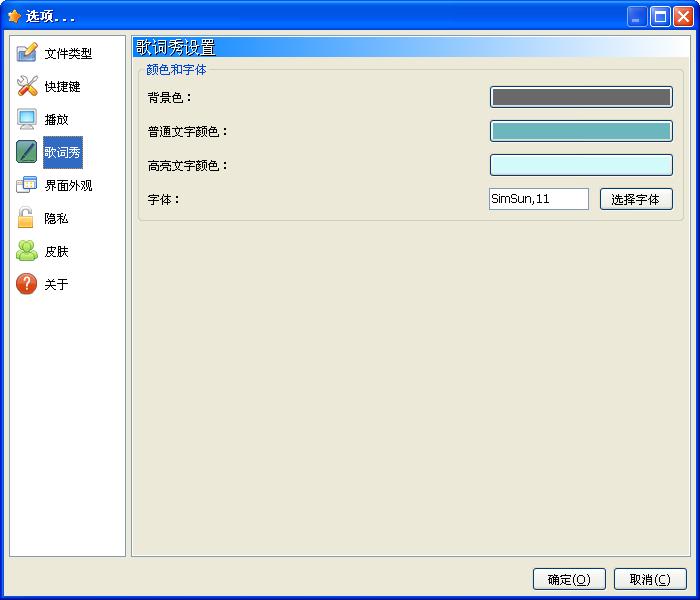Click the 快捷键 wrench and screwdriver icon
The width and height of the screenshot is (700, 600).
(27, 85)
